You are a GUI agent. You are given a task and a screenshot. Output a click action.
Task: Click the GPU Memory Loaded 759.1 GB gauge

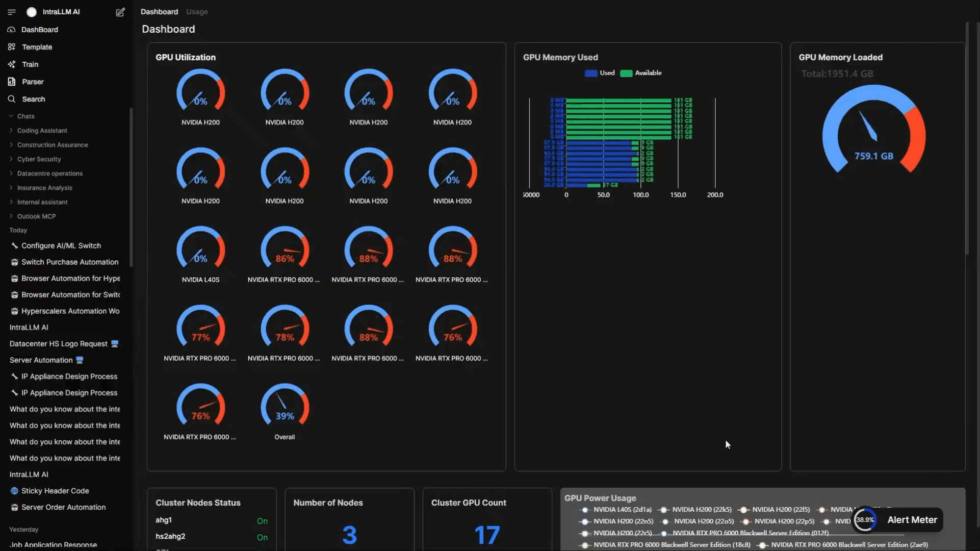point(873,129)
